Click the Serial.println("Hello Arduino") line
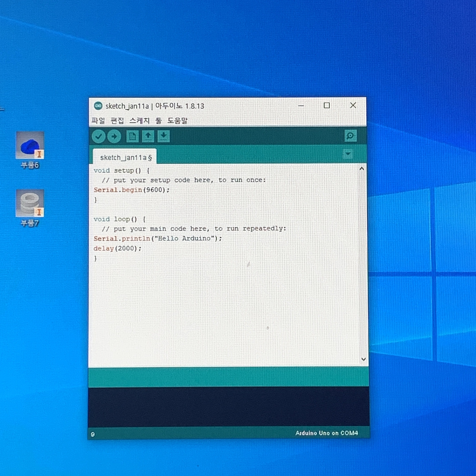 [x=158, y=238]
